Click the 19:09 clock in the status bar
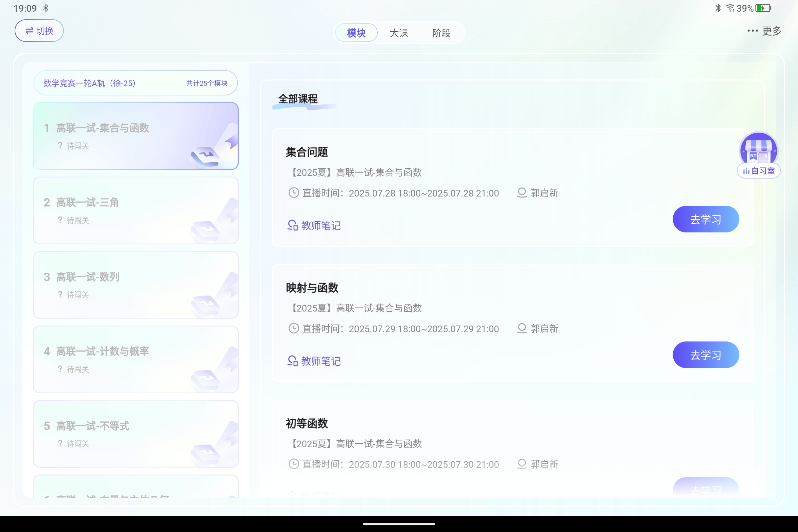798x532 pixels. 25,8
